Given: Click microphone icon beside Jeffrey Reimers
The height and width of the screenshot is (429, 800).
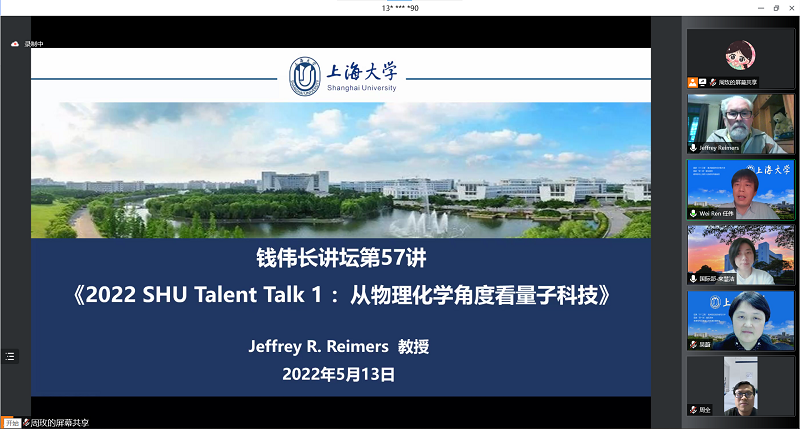Looking at the screenshot, I should 693,148.
